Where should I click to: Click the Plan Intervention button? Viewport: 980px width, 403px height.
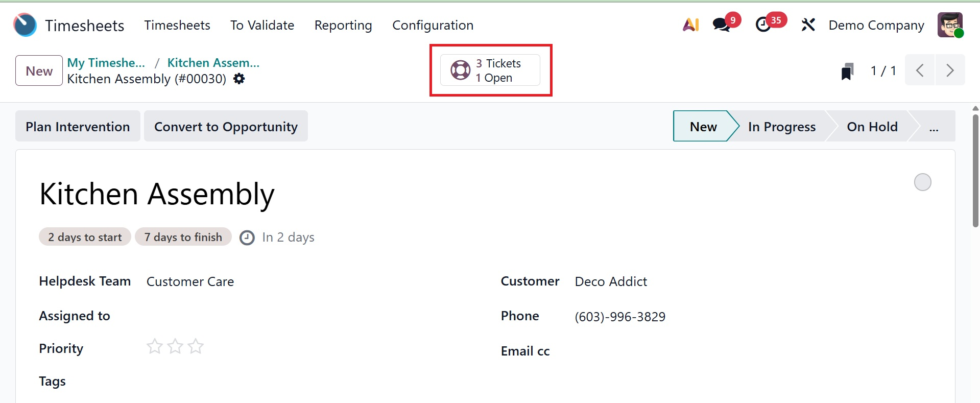pos(78,127)
